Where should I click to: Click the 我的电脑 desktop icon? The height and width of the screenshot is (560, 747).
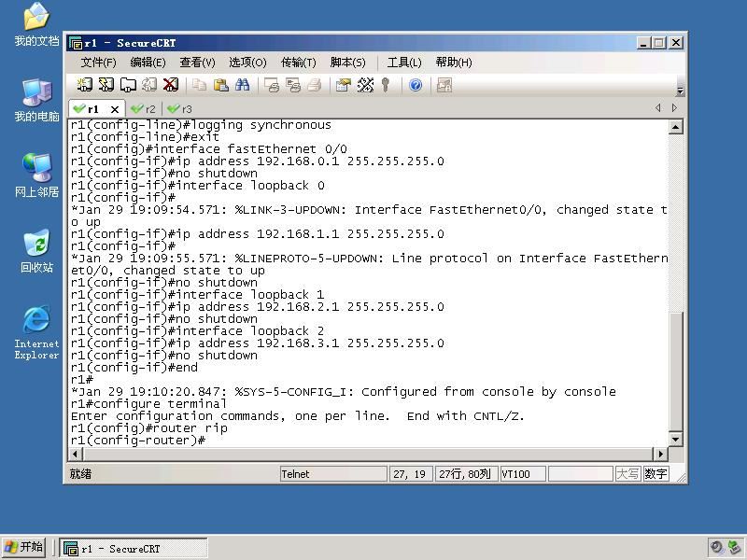coord(36,100)
